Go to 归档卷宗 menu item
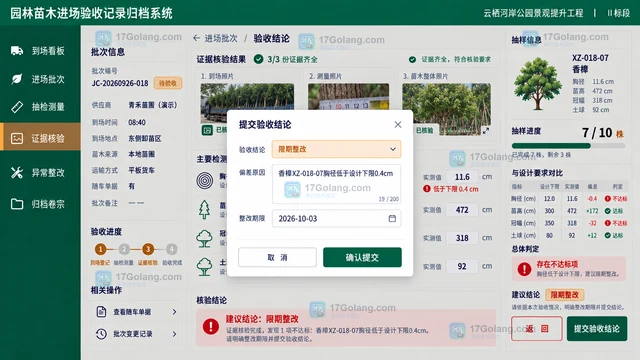Viewport: 640px width, 360px height. coord(40,204)
